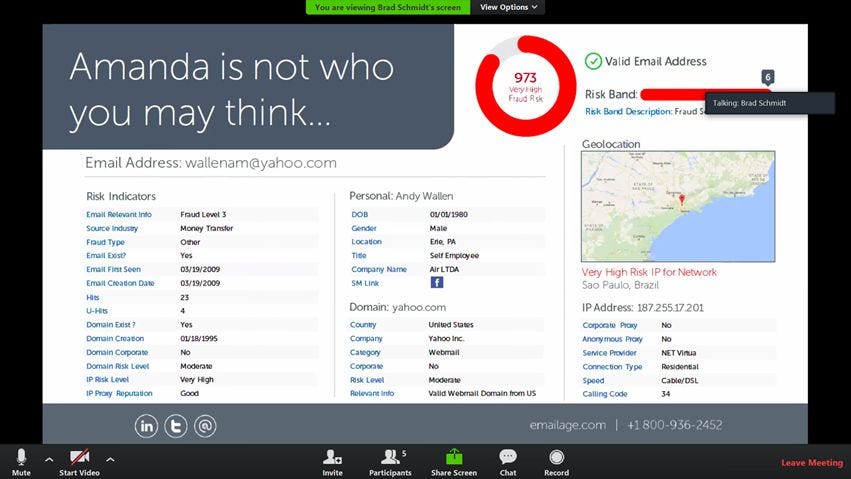
Task: Click 'Valid Webmail Domain from US' text
Action: coord(482,393)
